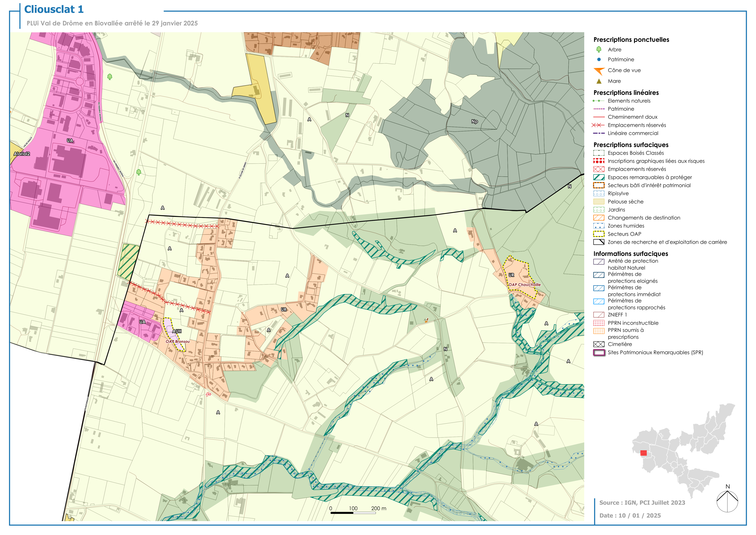Click the red X-line Emplacements réservés symbol
Screen dimensions: 756x535
[598, 125]
